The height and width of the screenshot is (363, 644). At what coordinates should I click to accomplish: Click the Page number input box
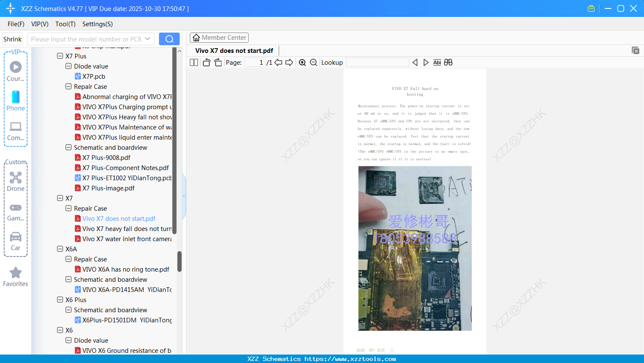point(255,63)
